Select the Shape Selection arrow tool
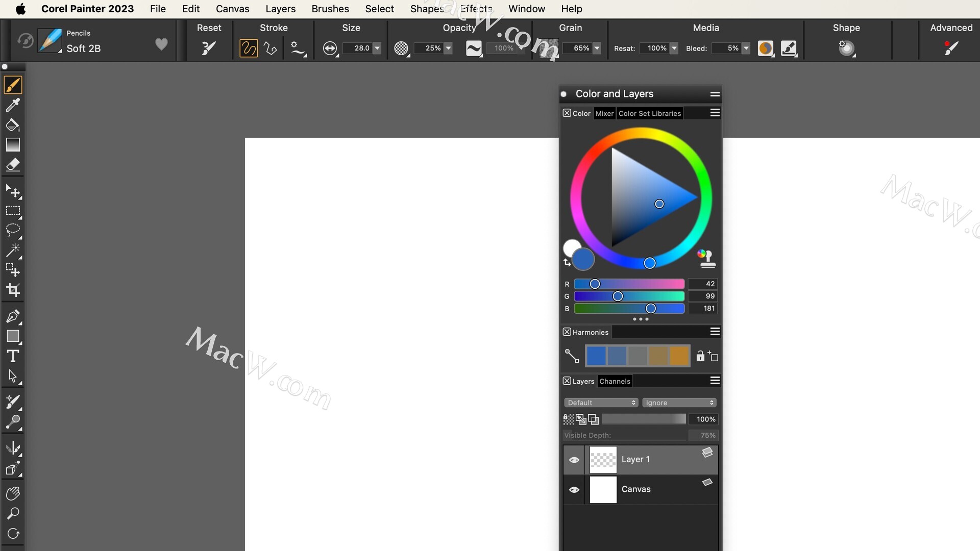980x551 pixels. point(13,376)
